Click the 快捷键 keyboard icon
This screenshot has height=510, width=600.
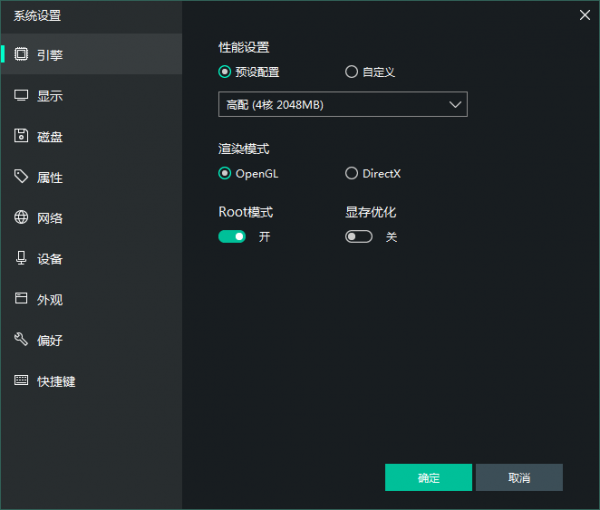pyautogui.click(x=21, y=380)
